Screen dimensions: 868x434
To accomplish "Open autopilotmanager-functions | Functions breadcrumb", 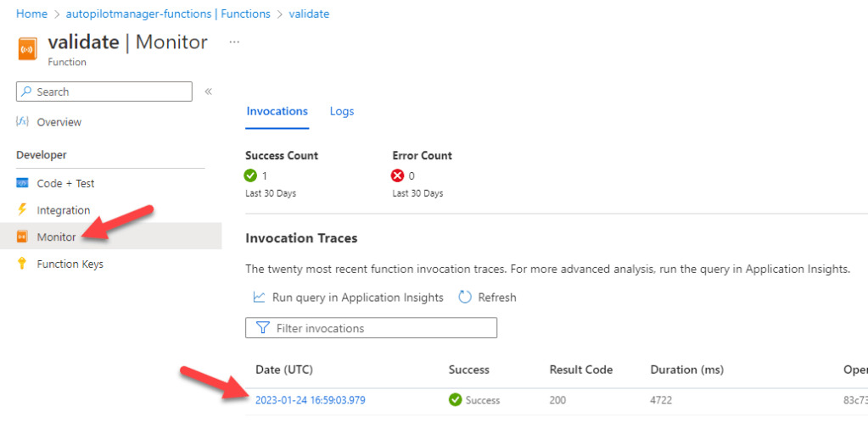I will tap(168, 14).
